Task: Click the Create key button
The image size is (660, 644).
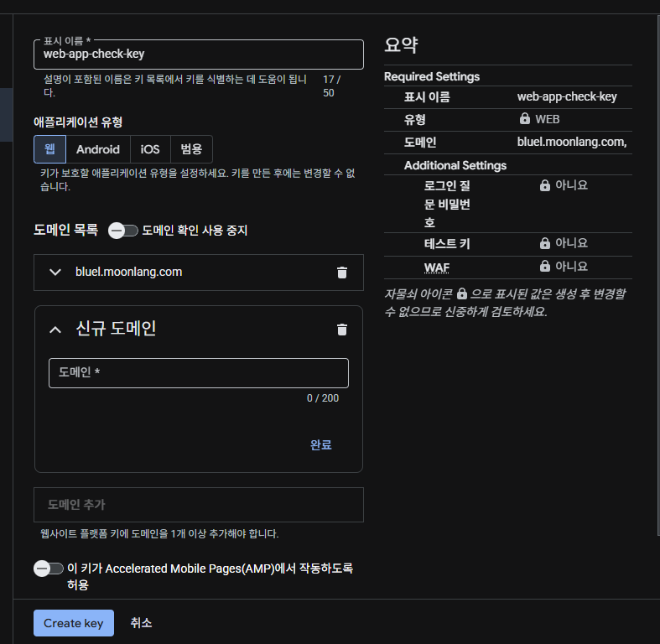Action: click(74, 623)
